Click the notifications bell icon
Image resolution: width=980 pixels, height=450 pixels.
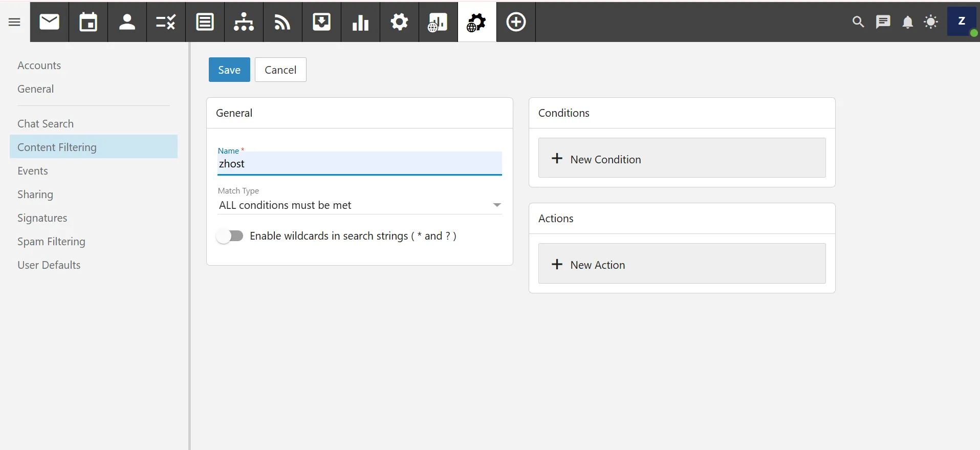tap(907, 22)
